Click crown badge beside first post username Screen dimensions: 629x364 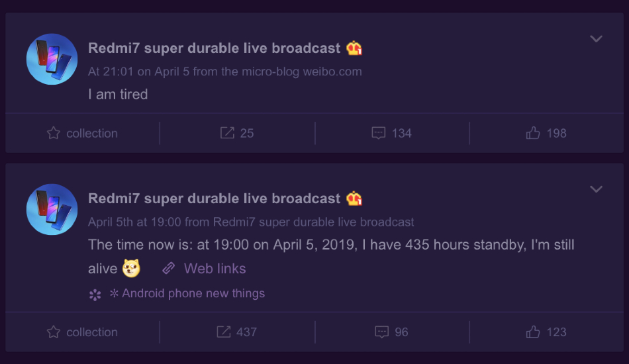tap(354, 48)
